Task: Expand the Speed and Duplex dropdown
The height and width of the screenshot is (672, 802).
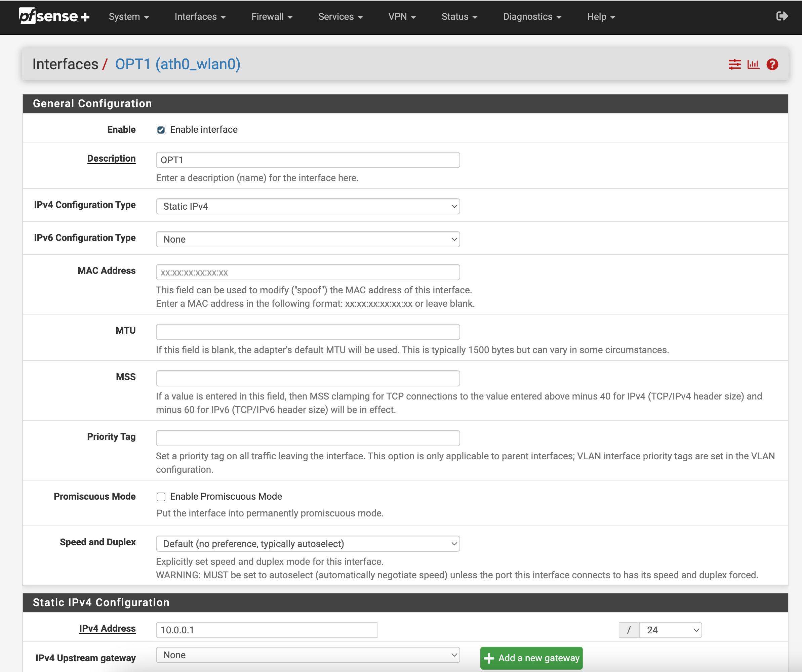Action: click(308, 544)
